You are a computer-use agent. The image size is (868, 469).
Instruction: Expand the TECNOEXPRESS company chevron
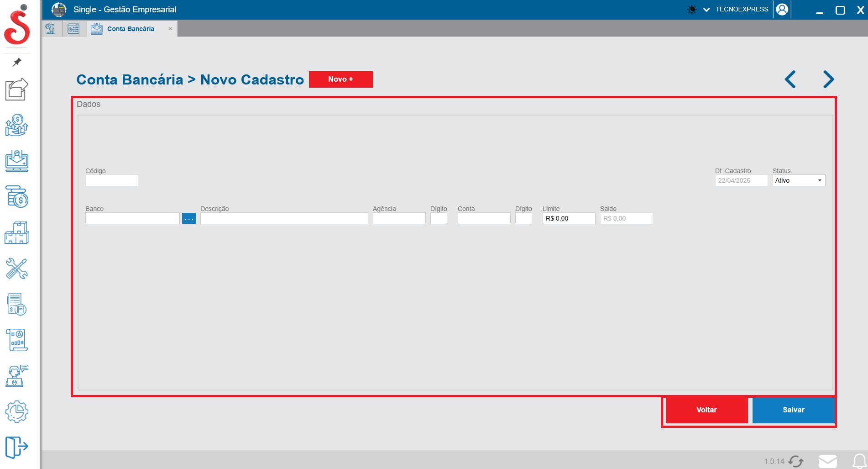pyautogui.click(x=706, y=10)
